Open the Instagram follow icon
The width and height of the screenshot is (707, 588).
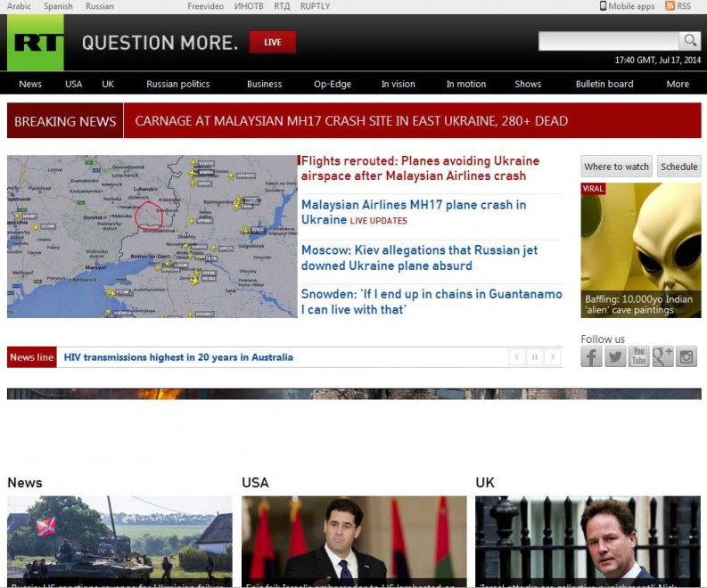coord(686,357)
